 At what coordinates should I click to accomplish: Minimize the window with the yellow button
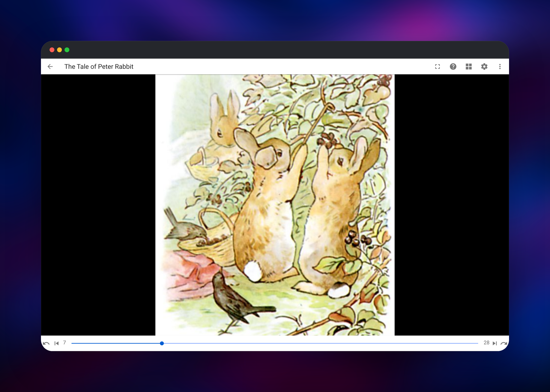tap(59, 50)
